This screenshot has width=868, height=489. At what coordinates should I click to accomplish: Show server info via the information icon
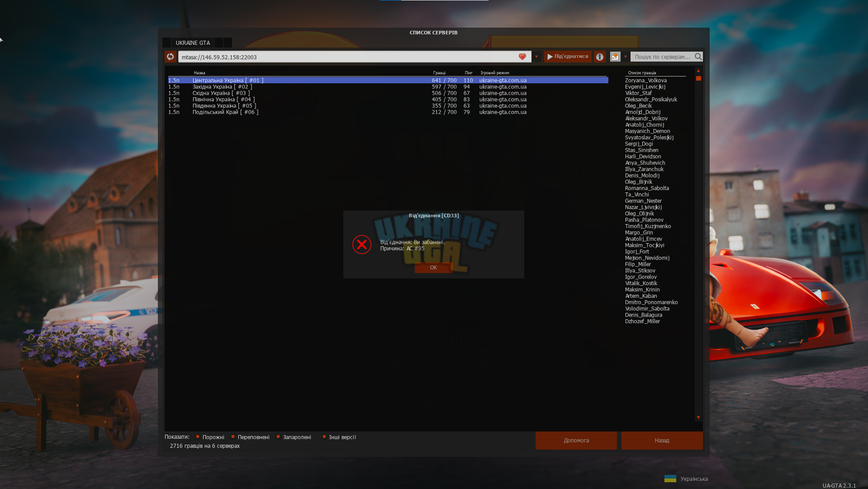(x=600, y=57)
